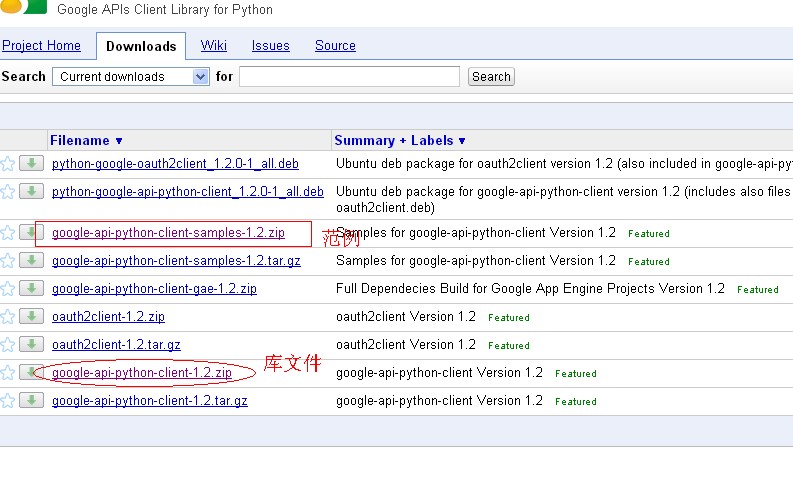Click download arrow for google-api-python-client-1.2.tar.gz
The height and width of the screenshot is (491, 793).
(31, 400)
